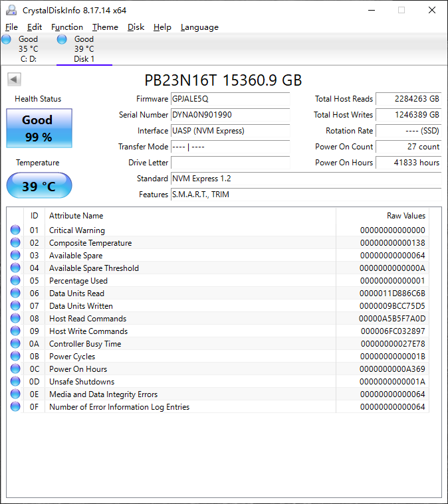Click the 39 °C temperature button
Screen dimensions: 448x504
point(39,185)
